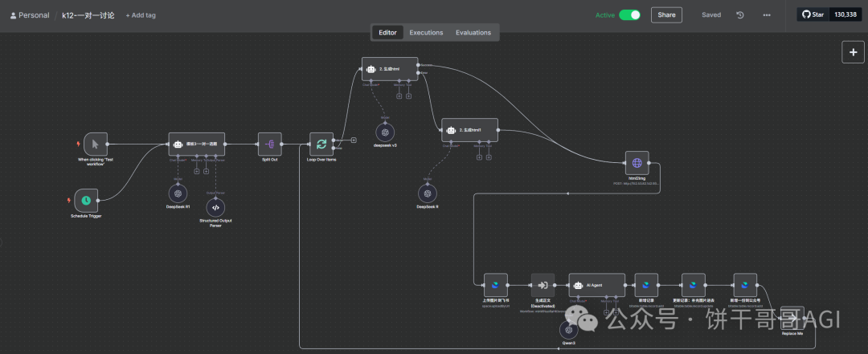The height and width of the screenshot is (354, 868).
Task: Open the three-dot workflow options menu
Action: 767,15
